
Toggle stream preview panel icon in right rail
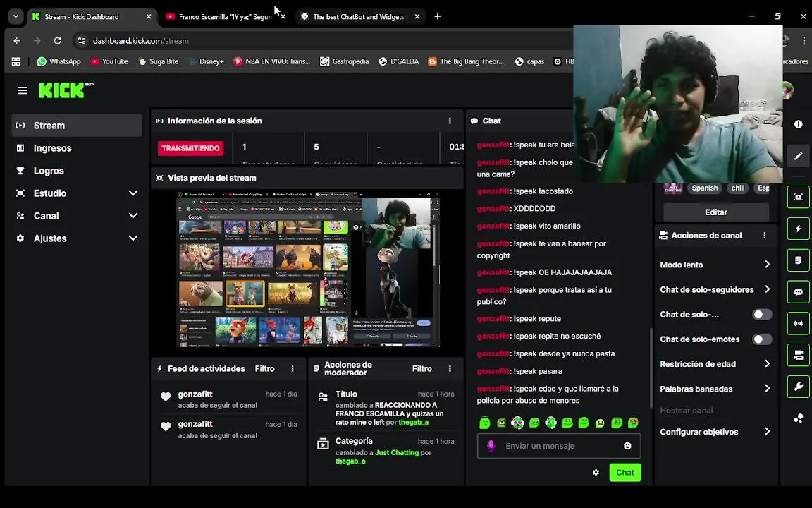[x=798, y=197]
